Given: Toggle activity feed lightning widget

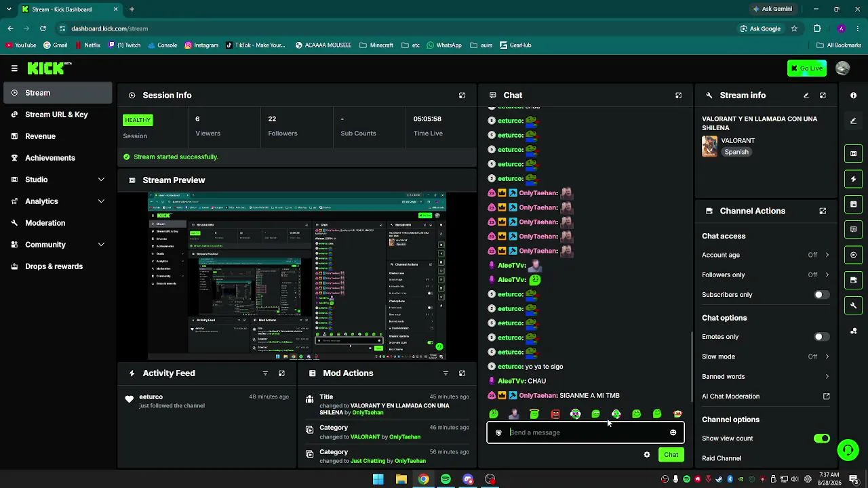Looking at the screenshot, I should (x=853, y=179).
